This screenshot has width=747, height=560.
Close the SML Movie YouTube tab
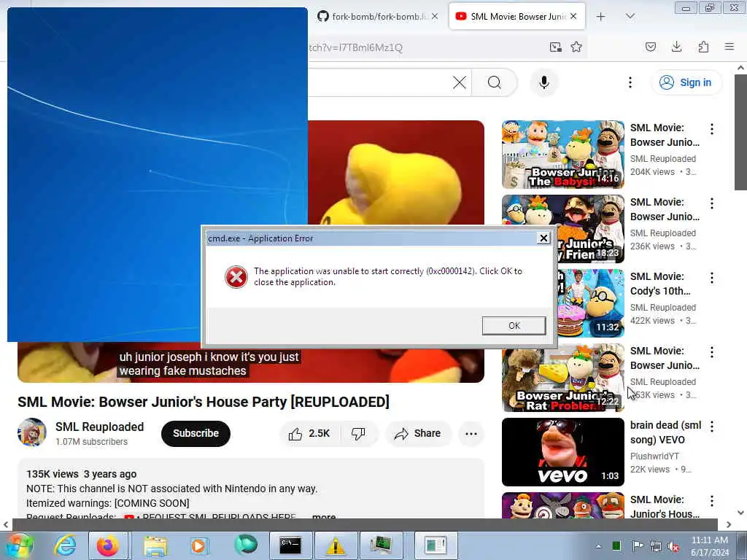pos(573,17)
